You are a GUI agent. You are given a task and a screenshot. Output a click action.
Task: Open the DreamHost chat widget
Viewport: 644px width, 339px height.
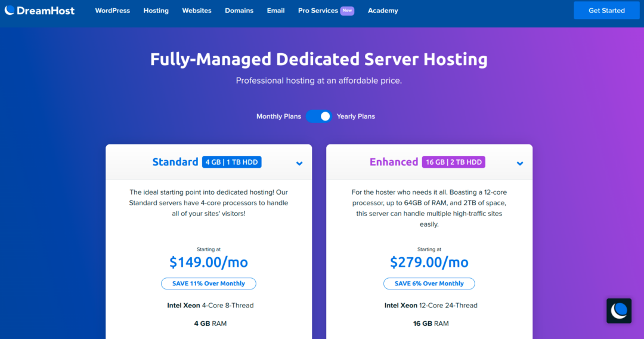[619, 310]
